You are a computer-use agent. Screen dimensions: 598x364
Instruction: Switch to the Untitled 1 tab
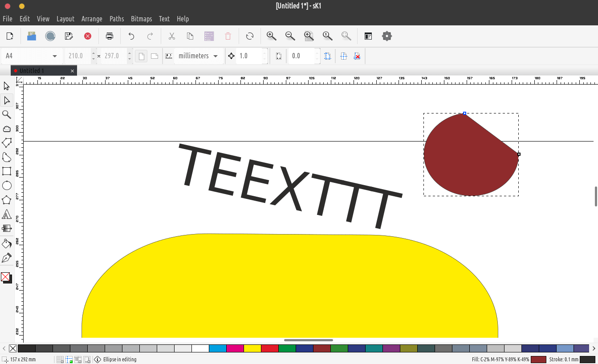click(32, 71)
